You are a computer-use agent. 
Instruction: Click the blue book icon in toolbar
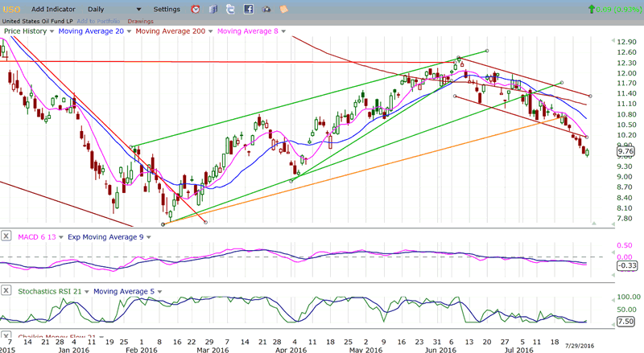(x=213, y=9)
